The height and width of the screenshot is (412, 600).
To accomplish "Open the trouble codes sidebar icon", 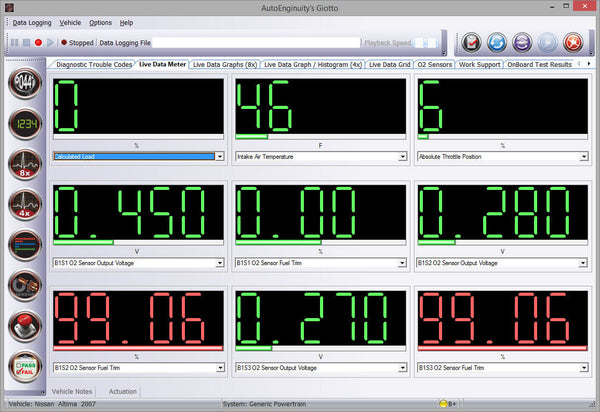I will point(25,83).
